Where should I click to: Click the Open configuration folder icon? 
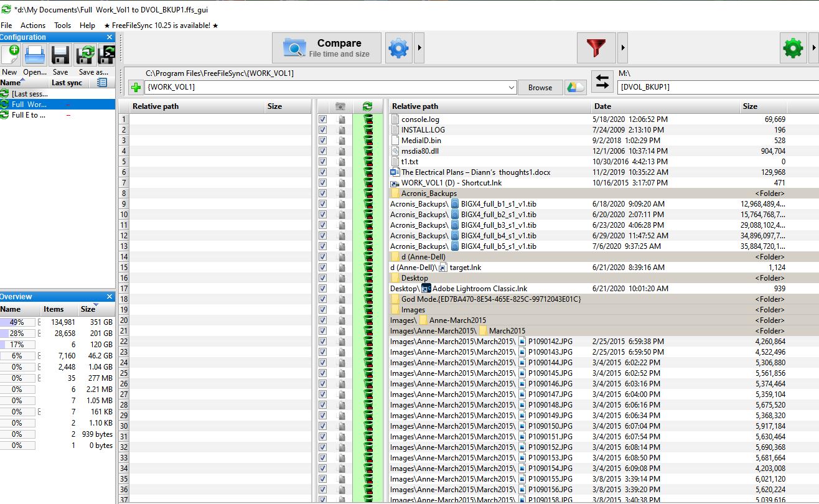tap(35, 55)
